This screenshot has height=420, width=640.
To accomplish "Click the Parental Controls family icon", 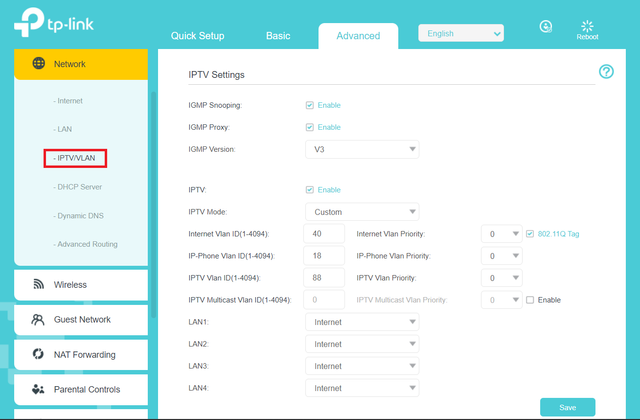I will point(38,389).
